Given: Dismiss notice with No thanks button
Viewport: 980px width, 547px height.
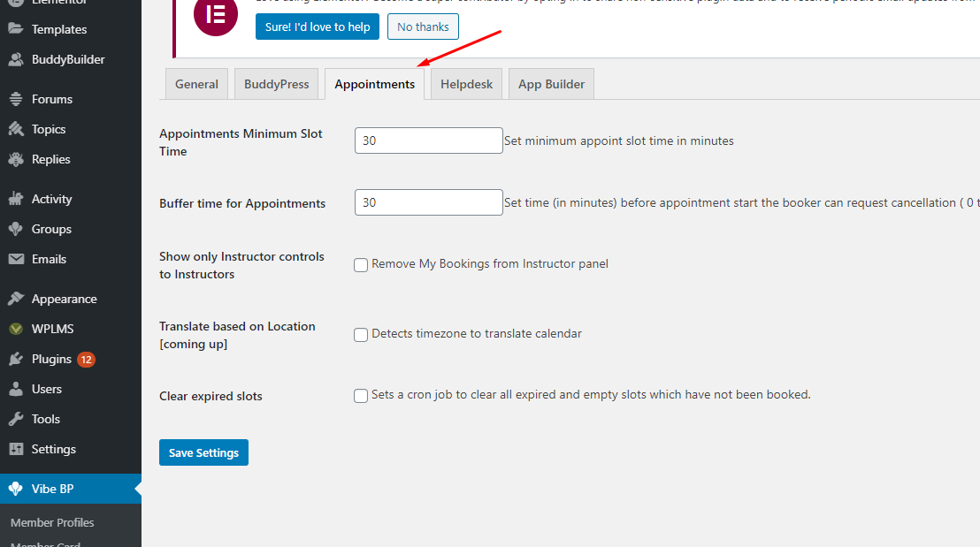Looking at the screenshot, I should 423,27.
